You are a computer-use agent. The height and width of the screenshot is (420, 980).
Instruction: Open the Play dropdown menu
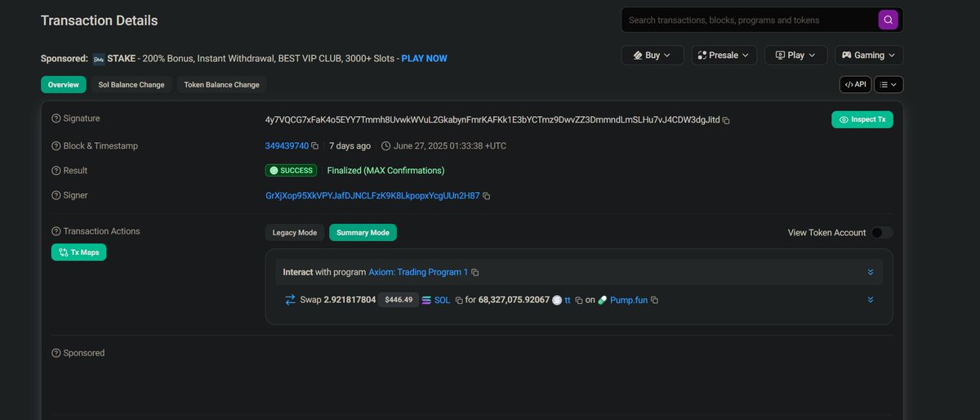pyautogui.click(x=795, y=55)
